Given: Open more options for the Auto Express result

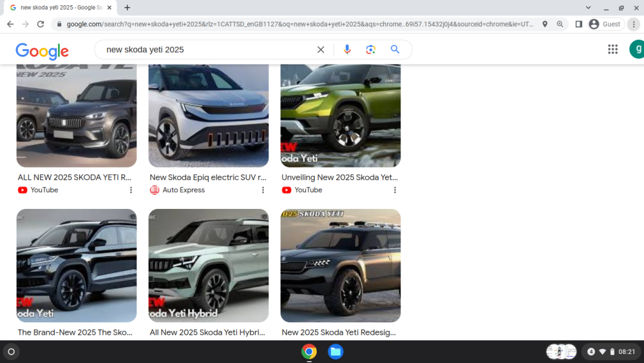Looking at the screenshot, I should point(263,190).
